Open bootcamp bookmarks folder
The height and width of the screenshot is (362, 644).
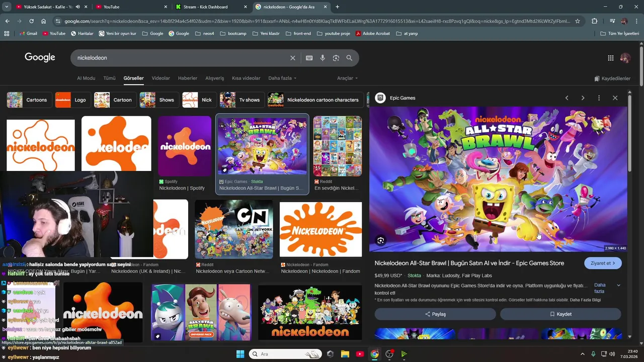point(233,34)
